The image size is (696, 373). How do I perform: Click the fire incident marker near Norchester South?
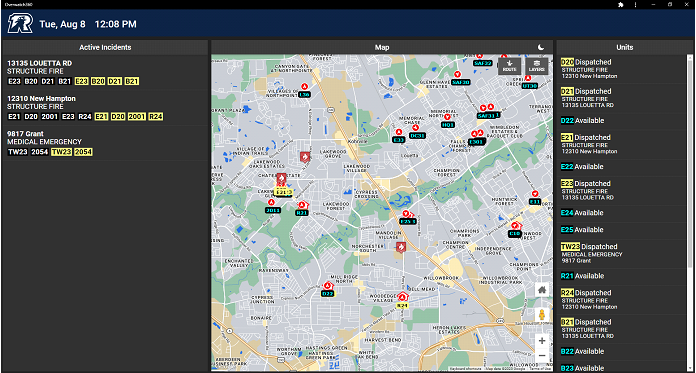pyautogui.click(x=401, y=247)
